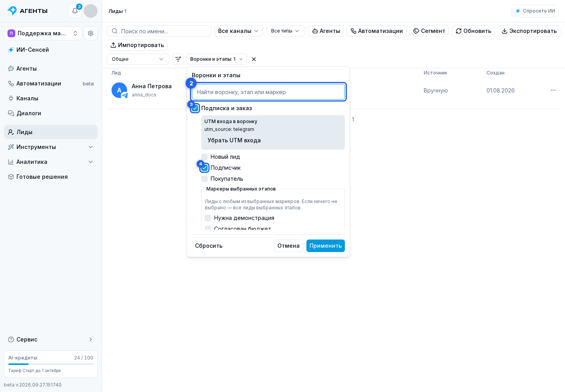Open ИИ-Сенсей in sidebar
565x392 pixels.
click(51, 50)
